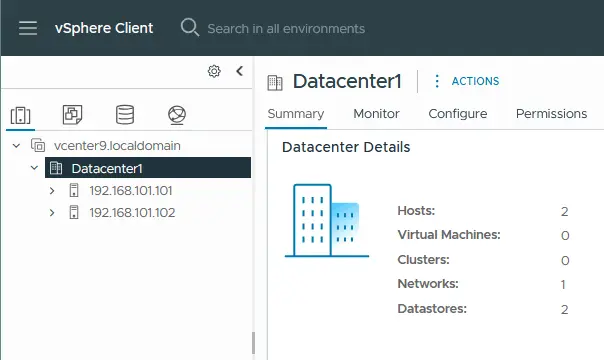Open the Configure tab
Screen dimensions: 604x360
(x=458, y=114)
